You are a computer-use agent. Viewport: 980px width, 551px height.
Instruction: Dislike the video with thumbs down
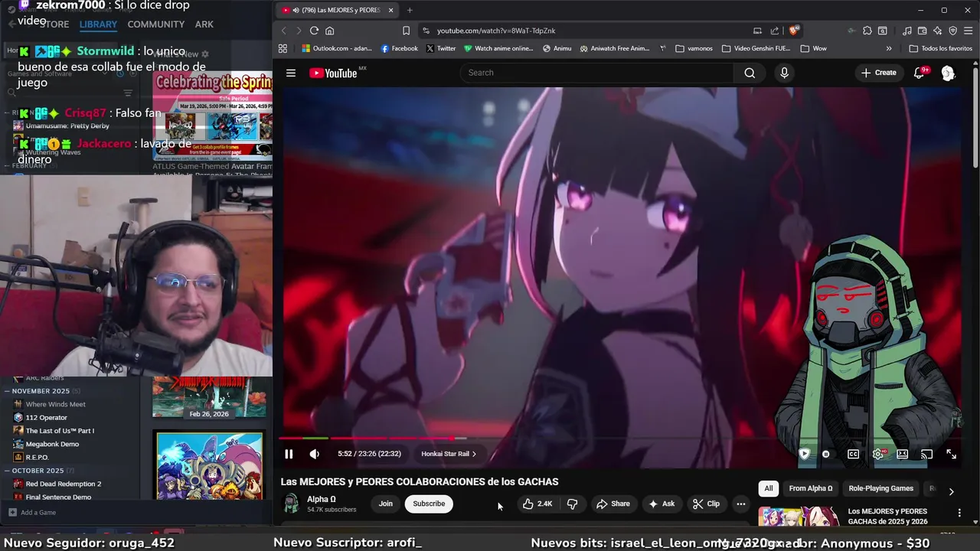pos(572,504)
